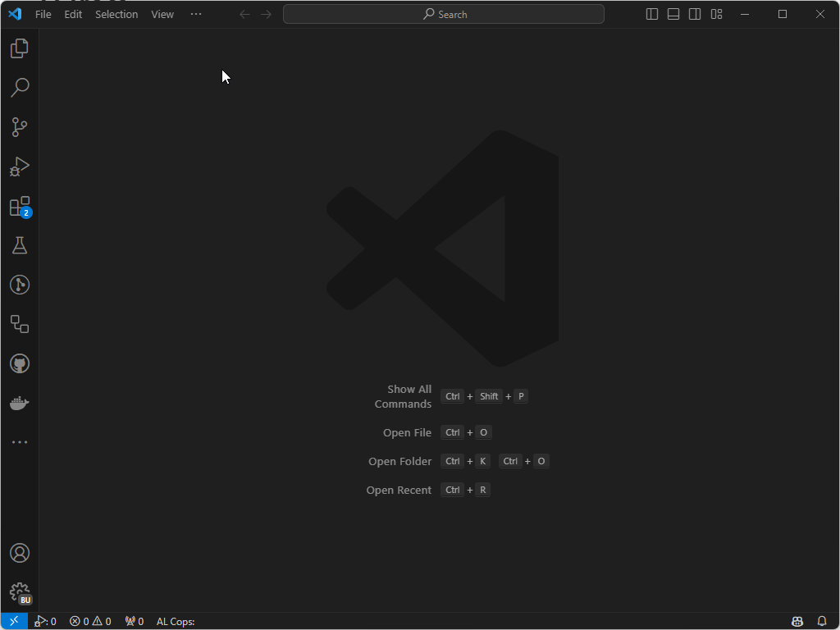Click the Open File label

click(x=407, y=433)
